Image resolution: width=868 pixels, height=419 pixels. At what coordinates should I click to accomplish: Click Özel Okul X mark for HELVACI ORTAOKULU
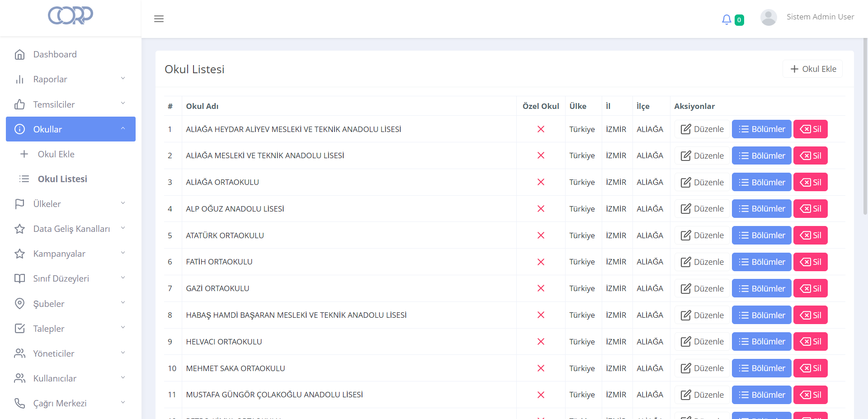click(540, 342)
